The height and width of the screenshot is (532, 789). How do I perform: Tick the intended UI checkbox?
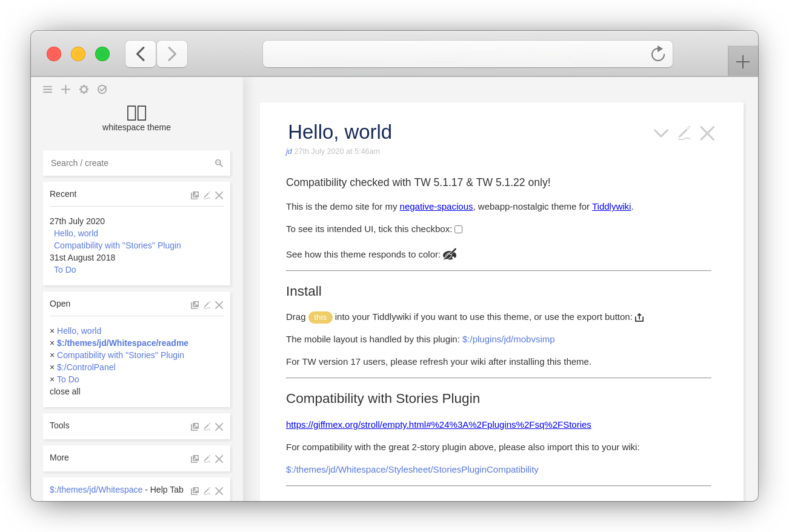click(x=458, y=229)
